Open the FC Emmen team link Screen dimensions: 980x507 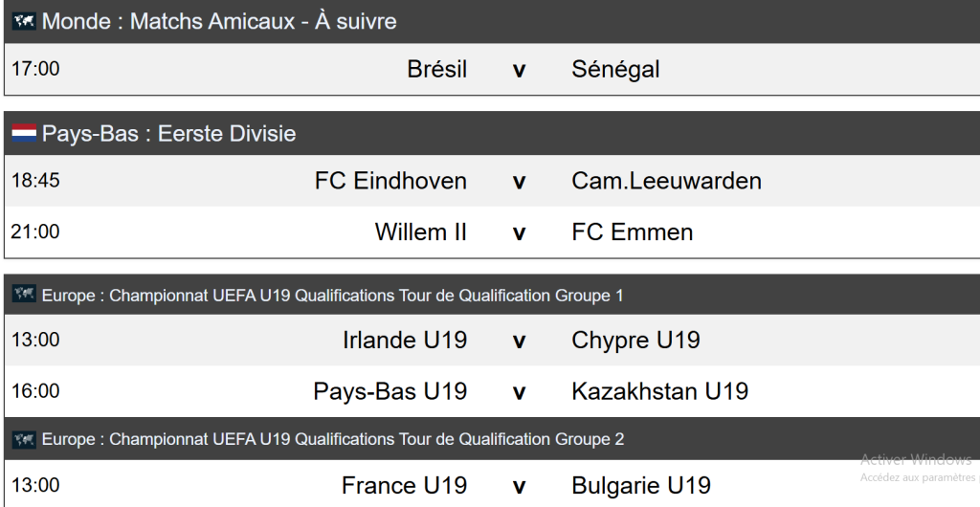(x=632, y=231)
